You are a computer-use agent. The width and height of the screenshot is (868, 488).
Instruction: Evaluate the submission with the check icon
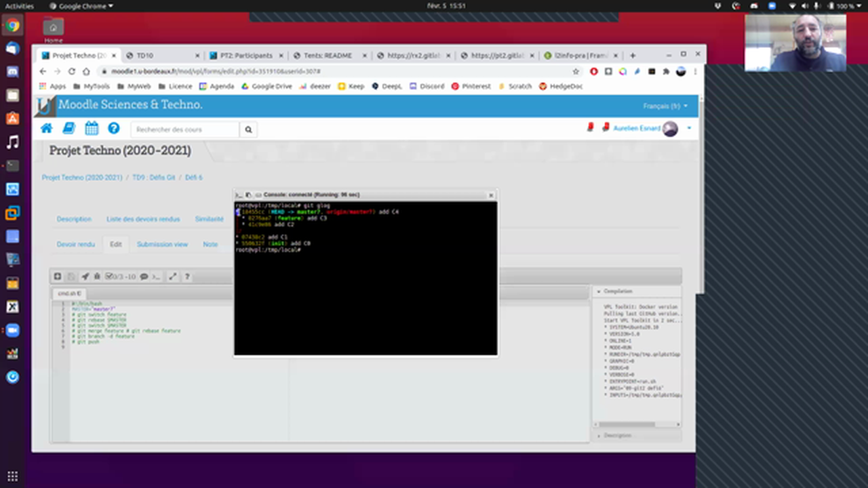coord(109,277)
